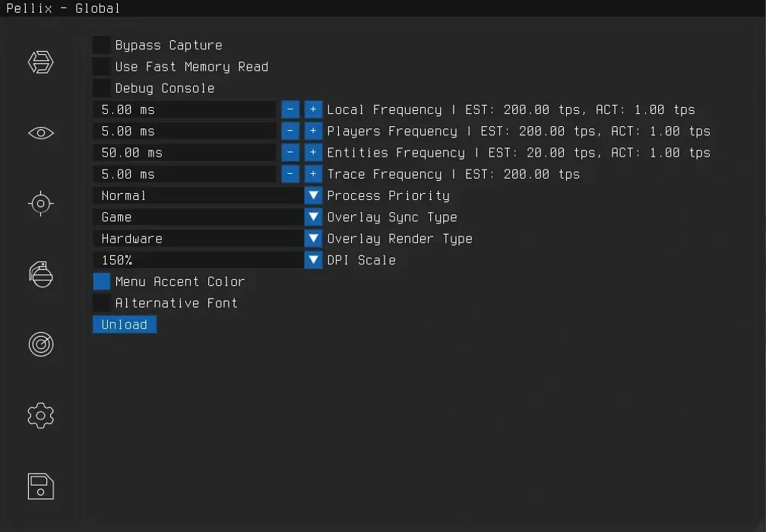Screen dimensions: 766x532
Task: Toggle the Debug Console checkbox
Action: (102, 88)
